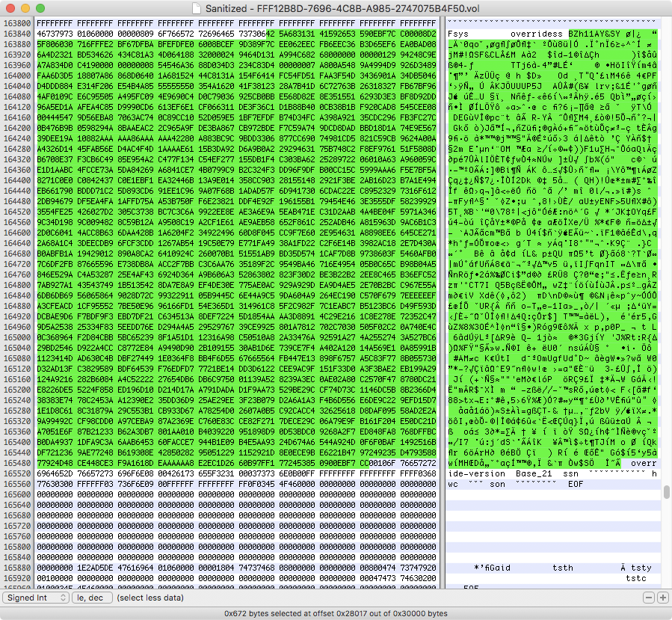Image resolution: width=672 pixels, height=620 pixels.
Task: Click hex group 46737973
Action: pos(55,34)
